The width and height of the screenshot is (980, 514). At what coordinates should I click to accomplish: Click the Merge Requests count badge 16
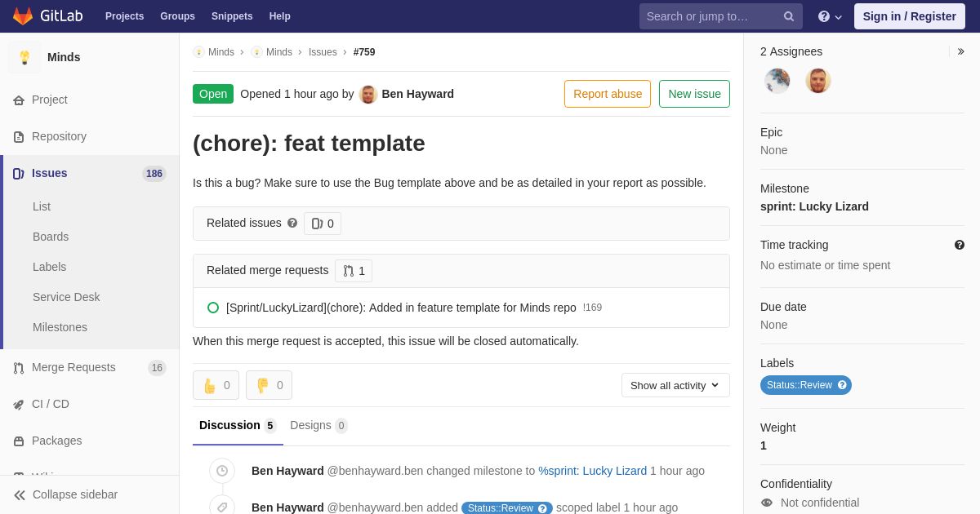coord(157,368)
